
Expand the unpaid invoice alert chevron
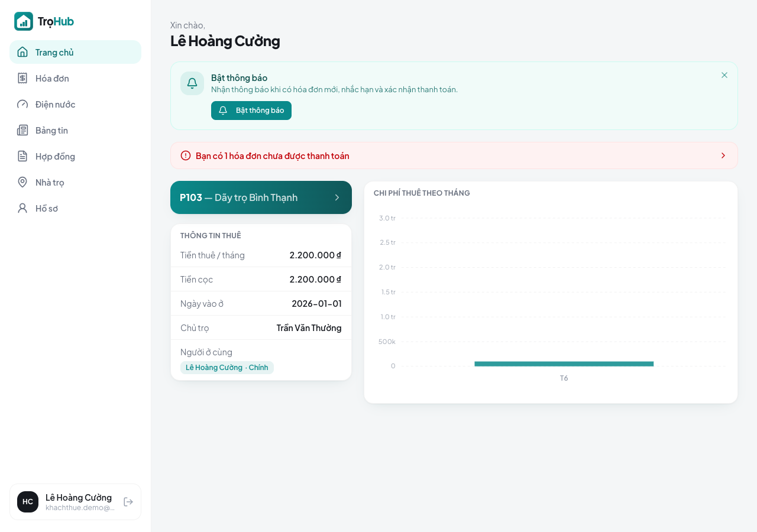pos(723,155)
